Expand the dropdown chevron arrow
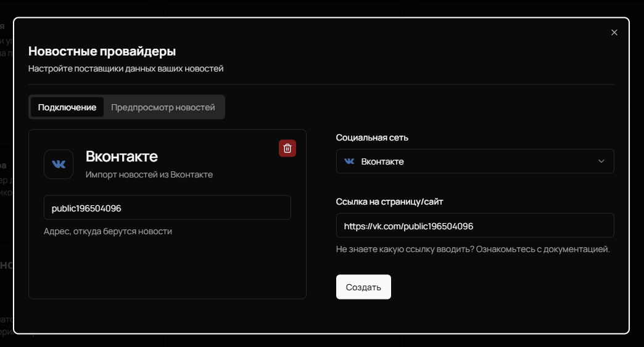Viewport: 644px width, 347px height. point(601,161)
